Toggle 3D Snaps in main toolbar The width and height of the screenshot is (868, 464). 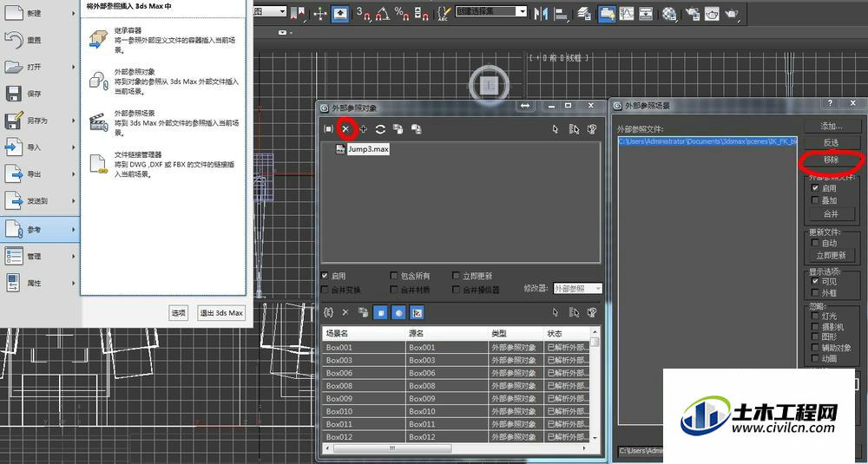pos(363,14)
